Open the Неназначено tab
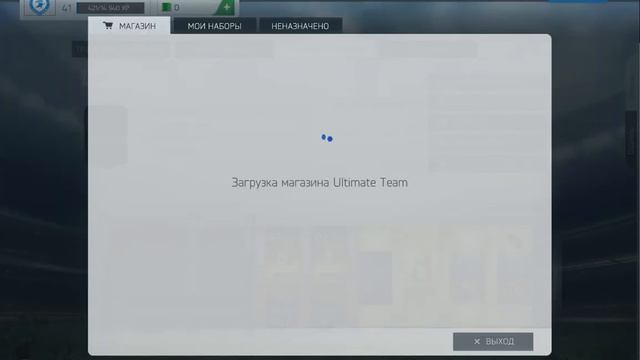The height and width of the screenshot is (360, 640). (300, 26)
